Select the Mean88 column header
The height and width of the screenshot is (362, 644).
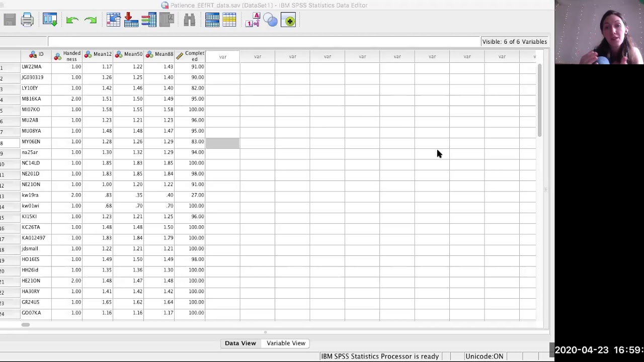pos(159,55)
